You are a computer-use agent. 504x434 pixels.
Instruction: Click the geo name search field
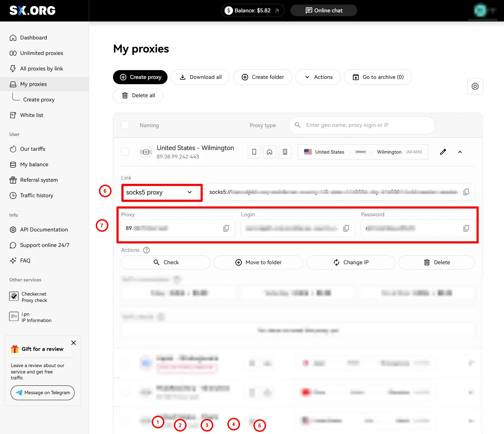(362, 125)
